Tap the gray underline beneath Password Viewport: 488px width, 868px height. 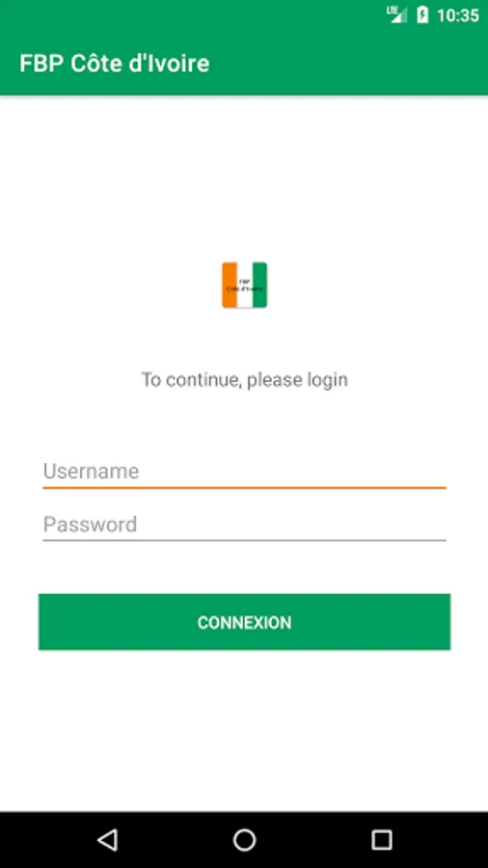click(245, 540)
